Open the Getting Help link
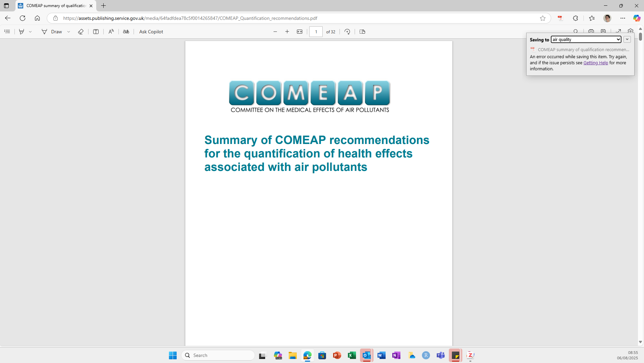 [596, 63]
